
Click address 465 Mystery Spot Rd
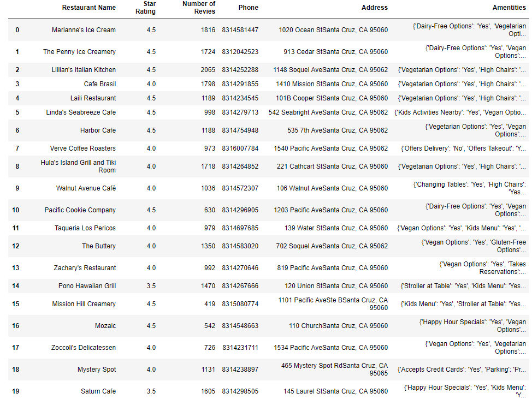pyautogui.click(x=334, y=370)
